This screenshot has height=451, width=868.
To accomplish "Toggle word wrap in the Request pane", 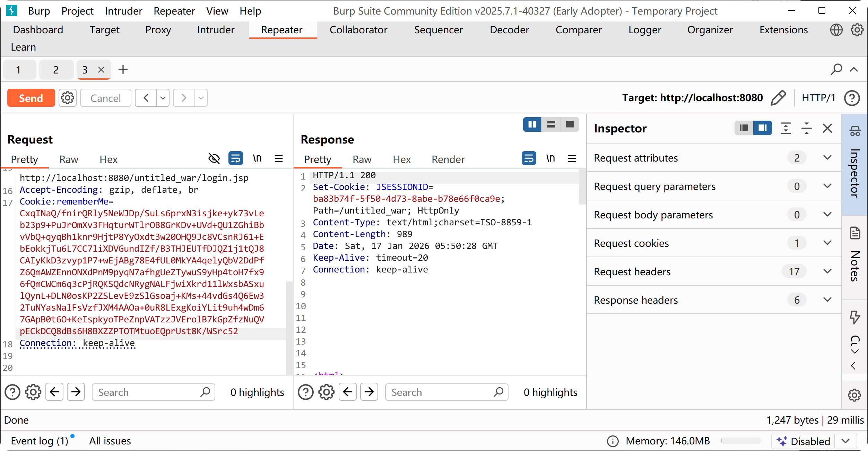I will pos(236,158).
